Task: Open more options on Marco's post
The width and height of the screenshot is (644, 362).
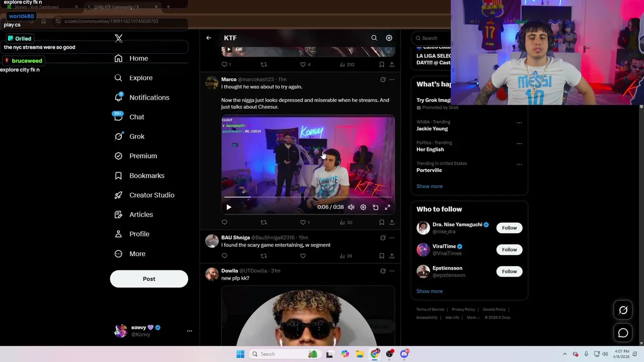Action: point(392,79)
